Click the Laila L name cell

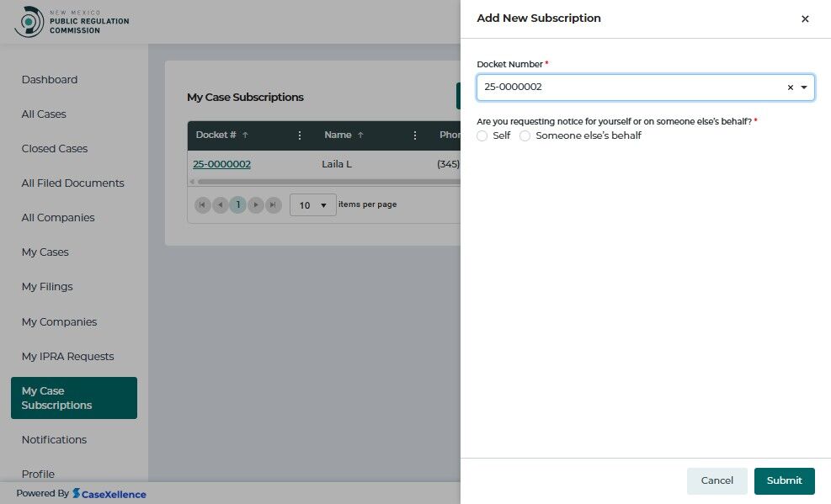coord(337,164)
